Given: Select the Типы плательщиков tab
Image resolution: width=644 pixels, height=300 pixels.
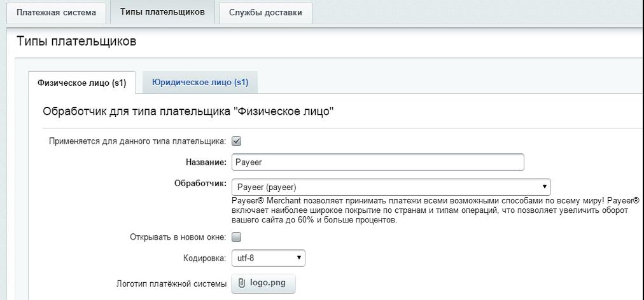Looking at the screenshot, I should tap(162, 13).
